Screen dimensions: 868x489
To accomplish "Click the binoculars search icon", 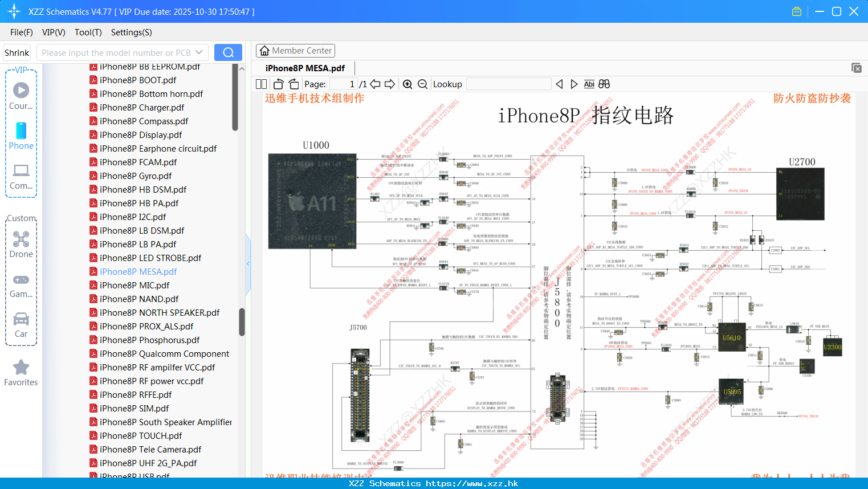I will coord(604,84).
